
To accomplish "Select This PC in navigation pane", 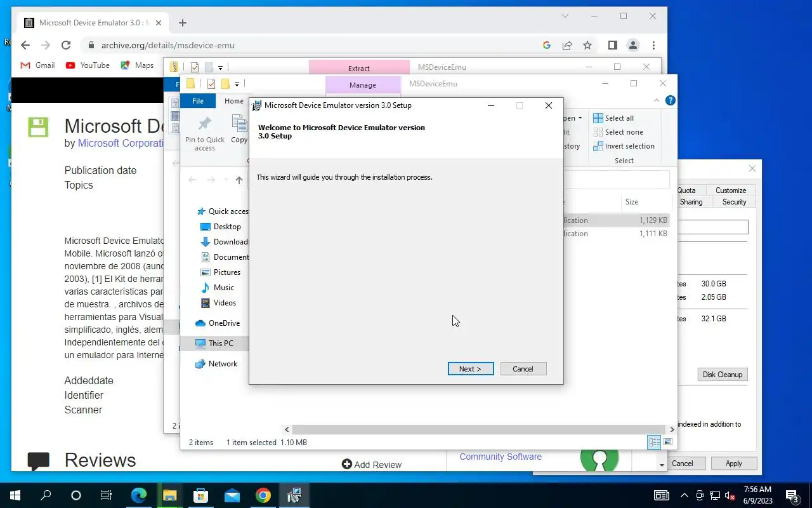I will click(214, 344).
